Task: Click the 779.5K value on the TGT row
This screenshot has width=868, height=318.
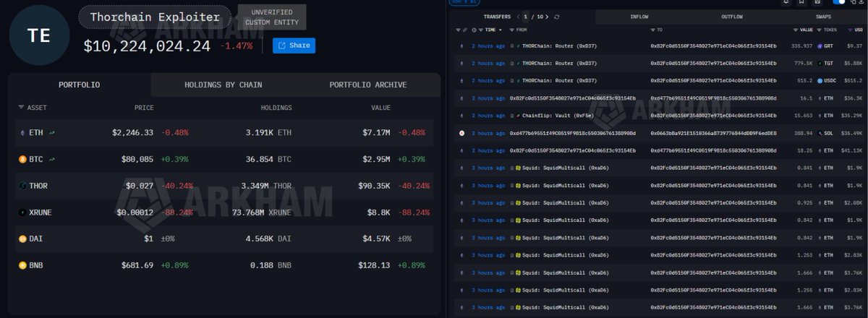Action: pyautogui.click(x=803, y=64)
